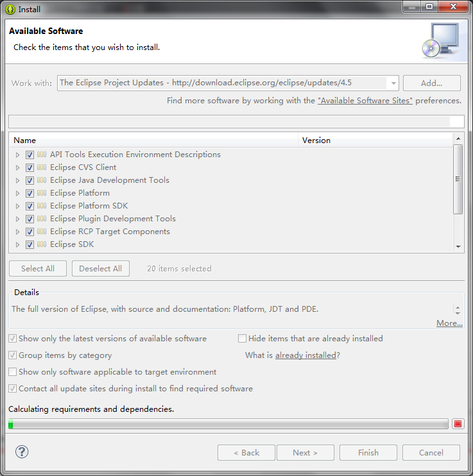Viewport: 473px width, 476px height.
Task: Click the Details scroll down arrow
Action: point(458,312)
